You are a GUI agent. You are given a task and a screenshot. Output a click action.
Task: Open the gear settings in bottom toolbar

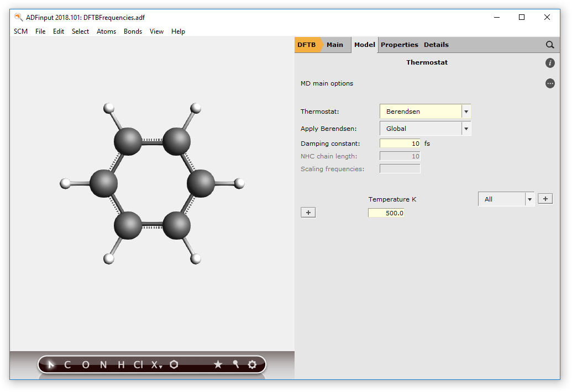tap(253, 365)
